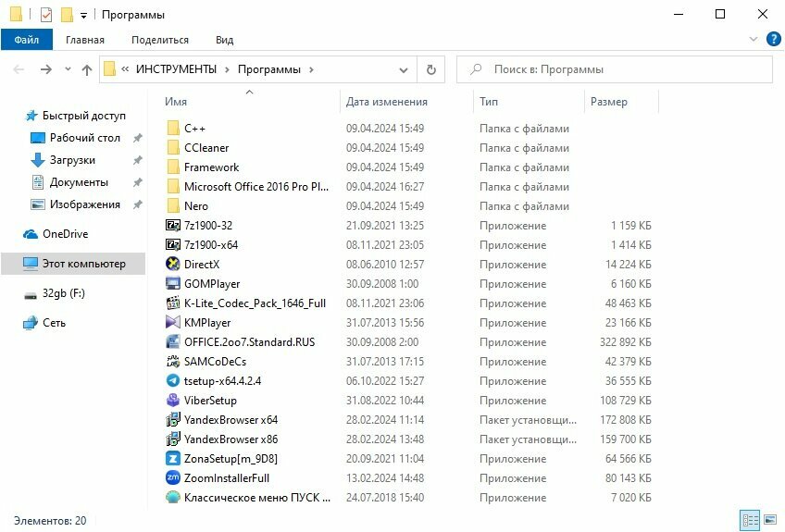The width and height of the screenshot is (785, 532).
Task: Select Сеть in the navigation pane
Action: (x=54, y=323)
